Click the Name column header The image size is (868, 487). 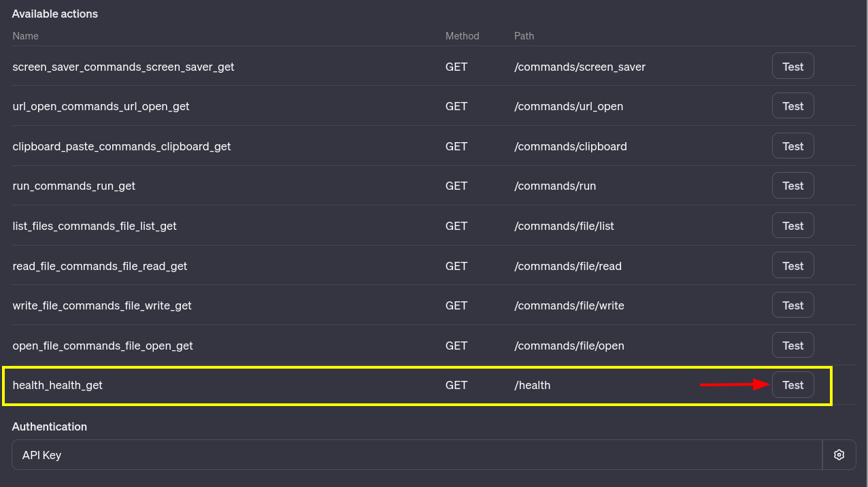click(25, 35)
